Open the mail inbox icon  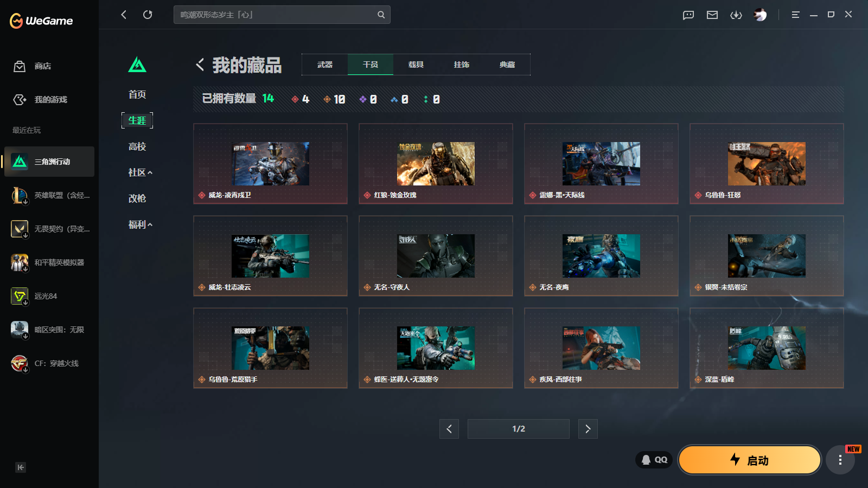coord(712,15)
